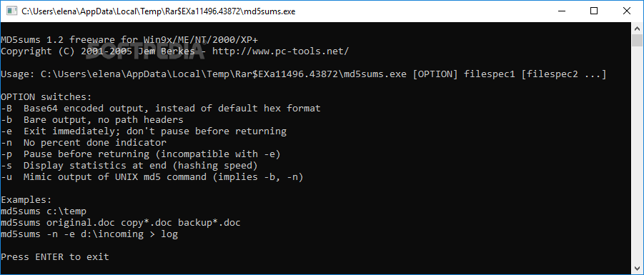Click the Usage line showing [OPTION] filespec1
This screenshot has height=275, width=644.
tap(304, 74)
